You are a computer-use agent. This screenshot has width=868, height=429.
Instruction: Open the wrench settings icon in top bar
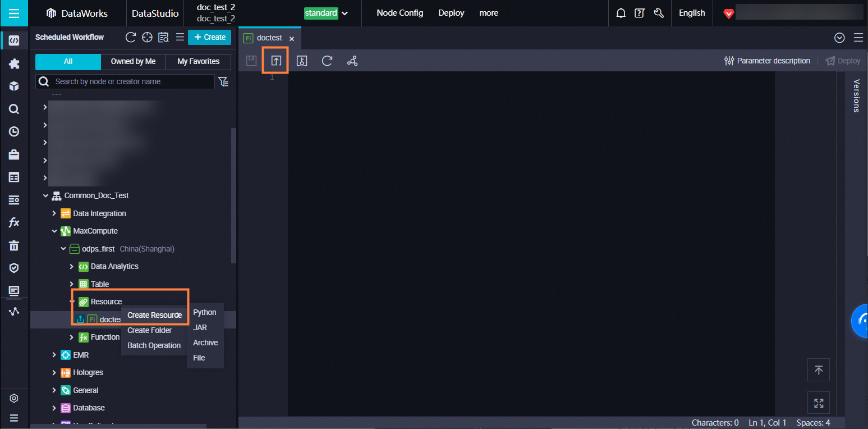point(659,13)
